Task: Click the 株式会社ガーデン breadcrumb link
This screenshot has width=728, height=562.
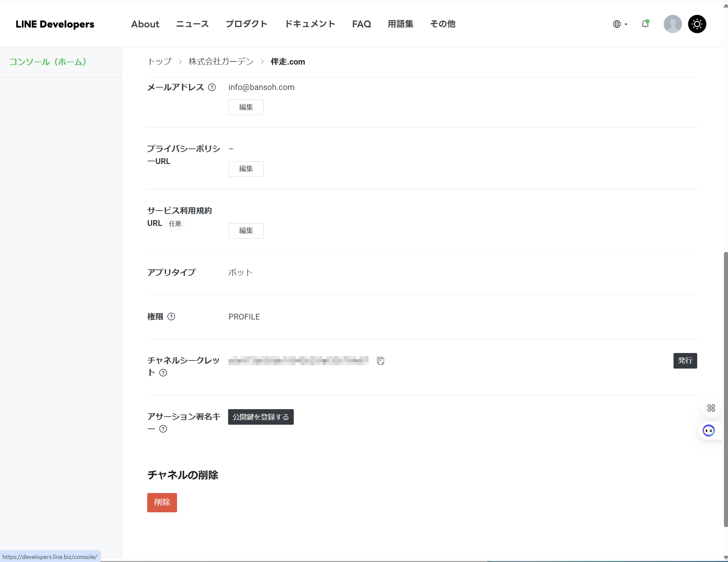Action: (221, 62)
